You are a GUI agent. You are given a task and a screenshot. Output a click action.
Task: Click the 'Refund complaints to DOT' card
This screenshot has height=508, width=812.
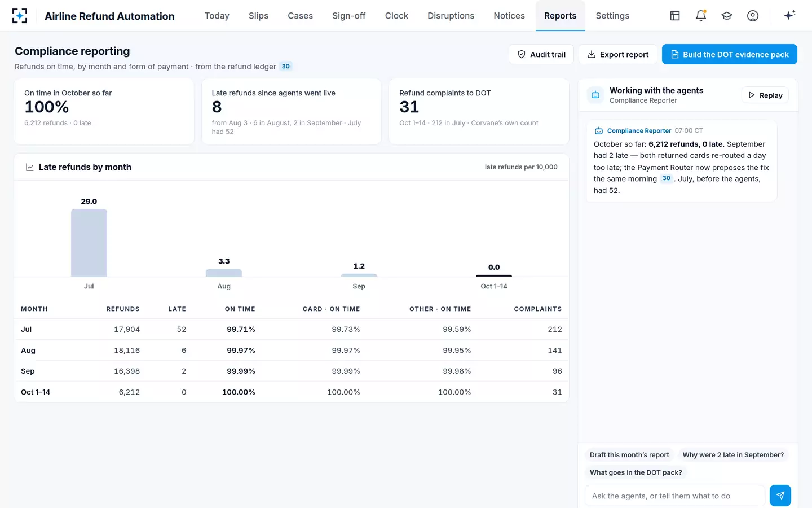(479, 112)
